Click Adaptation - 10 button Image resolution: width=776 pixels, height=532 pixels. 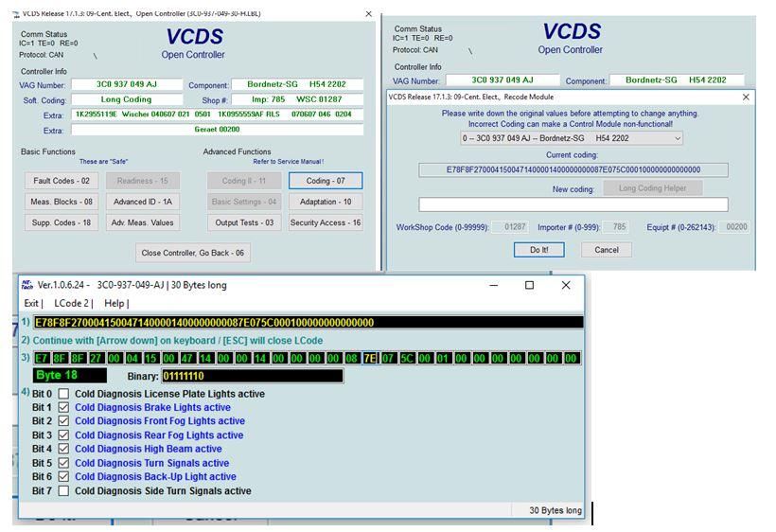pyautogui.click(x=326, y=202)
